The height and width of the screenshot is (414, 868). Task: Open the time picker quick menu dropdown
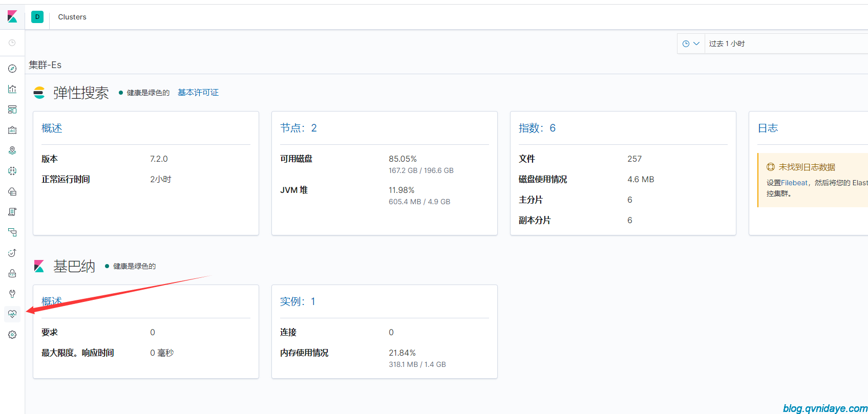click(x=691, y=43)
